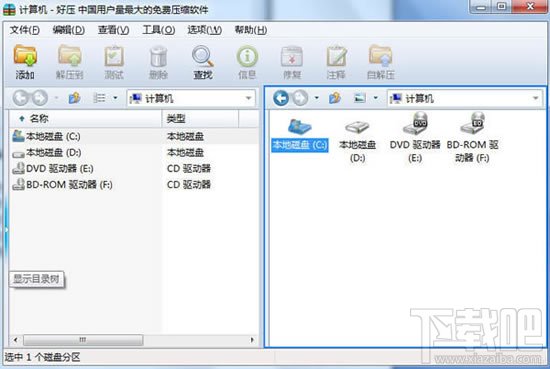Click the 信息 (Info) toolbar icon
This screenshot has width=550, height=369.
tap(247, 62)
